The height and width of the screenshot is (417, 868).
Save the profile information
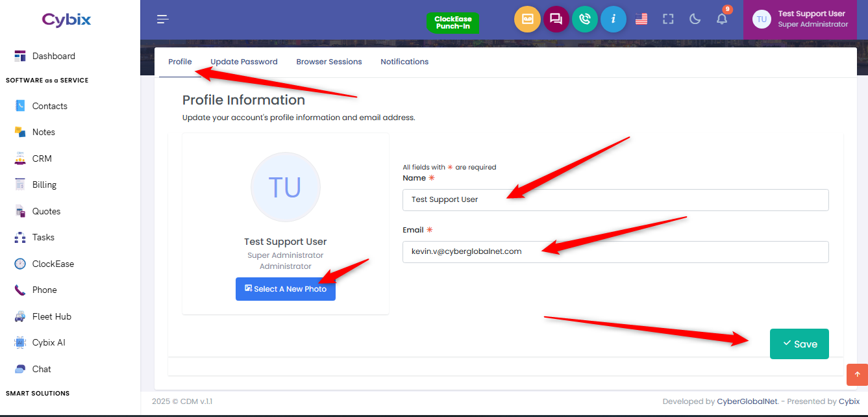pyautogui.click(x=799, y=344)
